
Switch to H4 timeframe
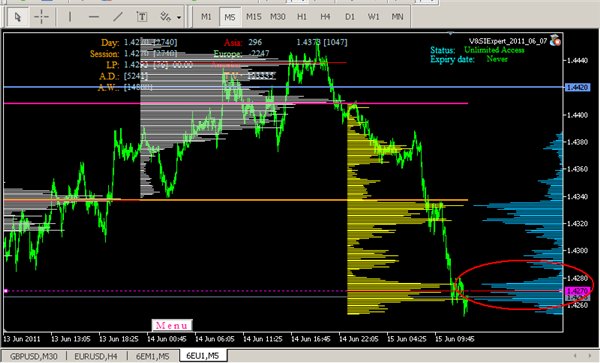[x=325, y=17]
